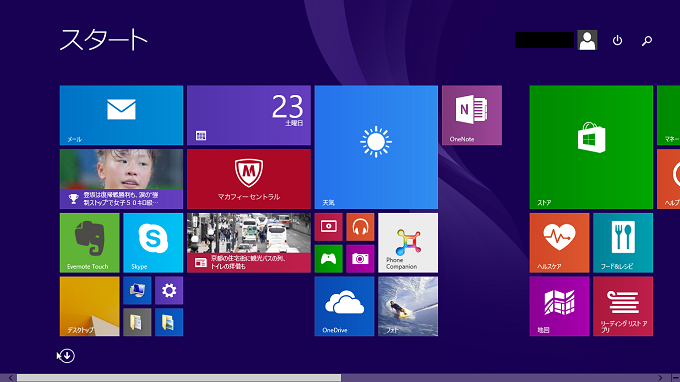Launch Phone Companion tile
The image size is (680, 382).
tap(408, 242)
